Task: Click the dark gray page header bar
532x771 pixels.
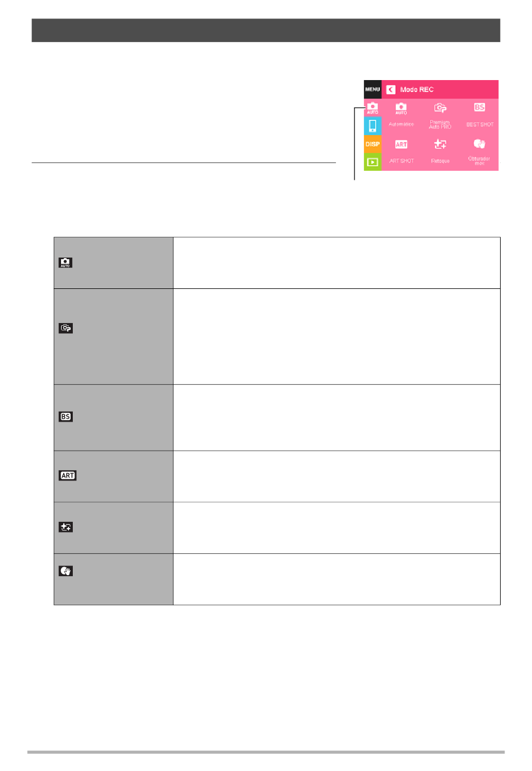Action: pos(266,30)
